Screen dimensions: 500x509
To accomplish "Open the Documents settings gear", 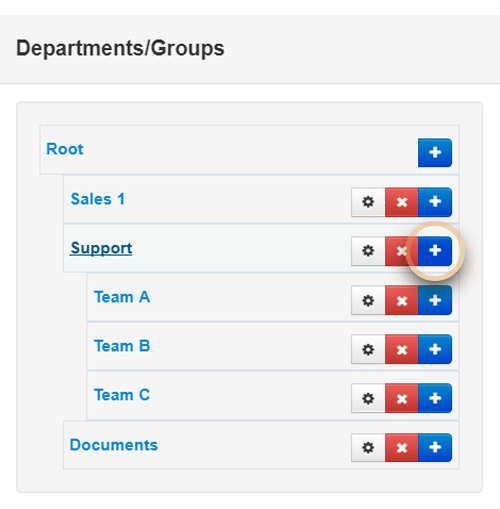I will [368, 448].
